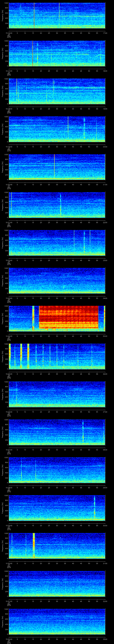Viewport: 114px width, 644px height.
Task: Select the spectrogram panel starting at 15:17:00
Action: [x=57, y=53]
